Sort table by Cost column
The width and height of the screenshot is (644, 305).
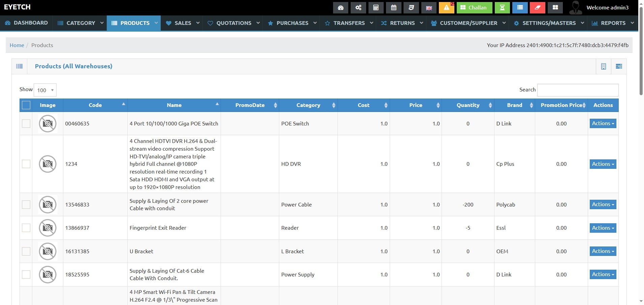(x=364, y=105)
